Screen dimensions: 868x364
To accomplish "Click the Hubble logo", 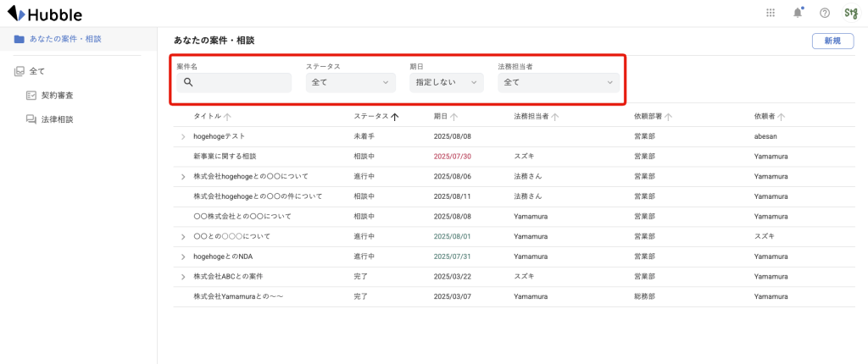I will (x=44, y=14).
